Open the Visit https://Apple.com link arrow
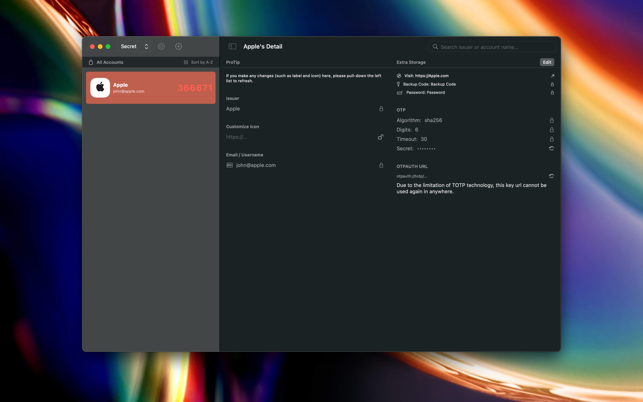 (552, 76)
